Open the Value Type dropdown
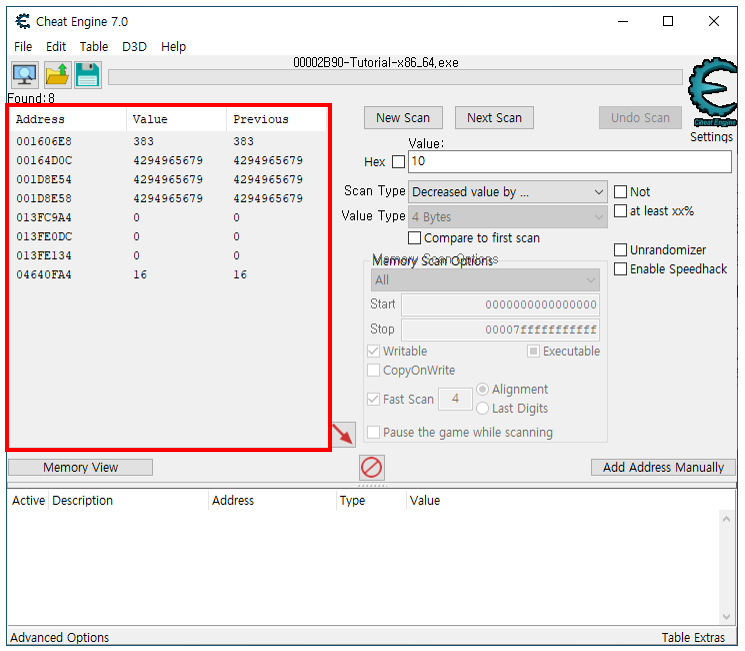The height and width of the screenshot is (651, 745). [507, 217]
